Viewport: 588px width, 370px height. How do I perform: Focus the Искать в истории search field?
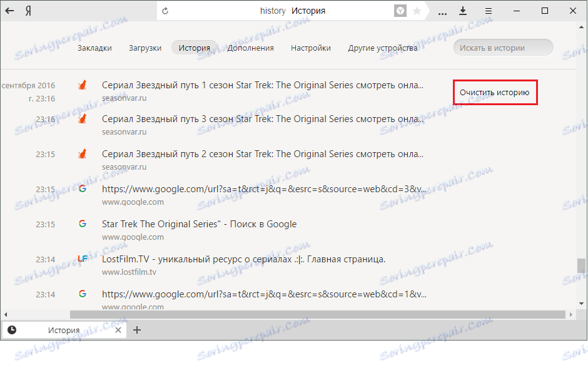coord(504,48)
